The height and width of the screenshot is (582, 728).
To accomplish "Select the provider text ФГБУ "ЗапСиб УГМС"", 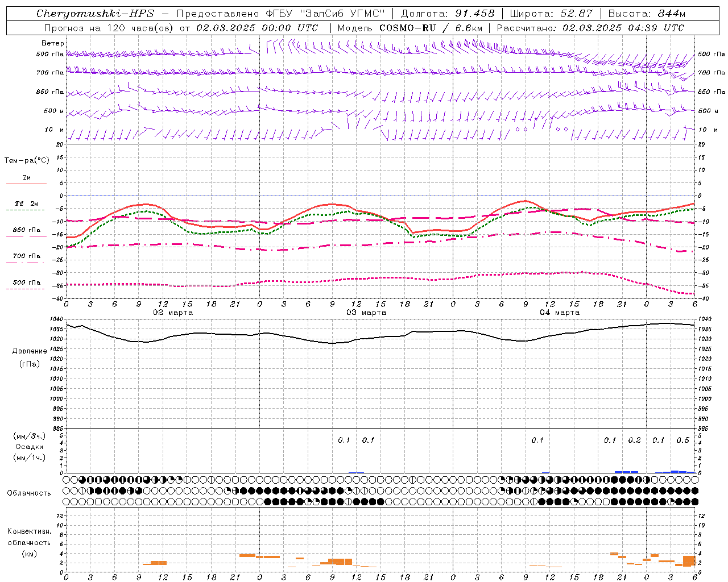I will point(325,14).
